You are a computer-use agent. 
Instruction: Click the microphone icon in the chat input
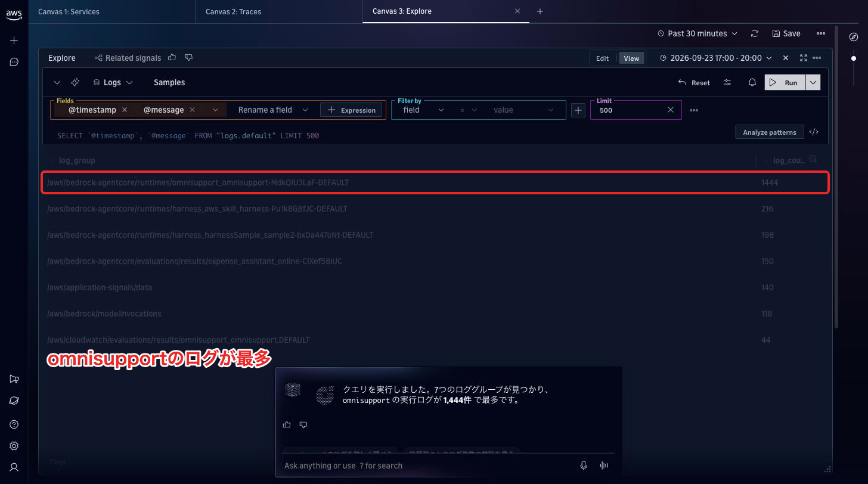click(x=584, y=466)
